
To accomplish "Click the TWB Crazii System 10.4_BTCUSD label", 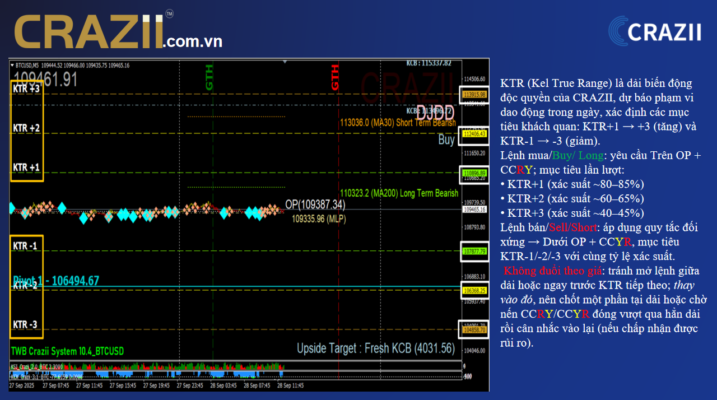I will (67, 351).
